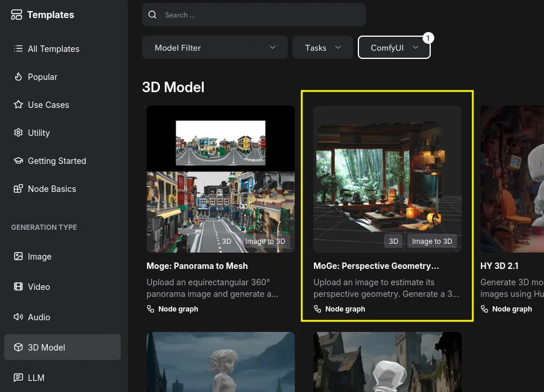This screenshot has width=544, height=392.
Task: Click the 3D Model section heading
Action: [x=173, y=87]
